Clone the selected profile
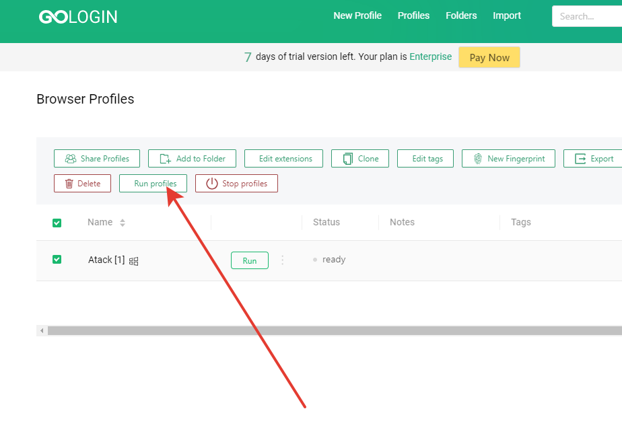The width and height of the screenshot is (624, 422). point(360,158)
